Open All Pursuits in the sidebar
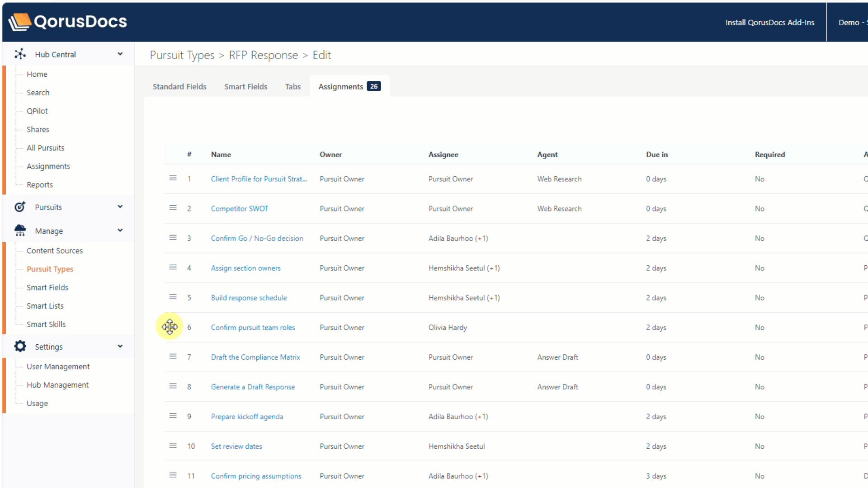The height and width of the screenshot is (488, 868). point(45,148)
